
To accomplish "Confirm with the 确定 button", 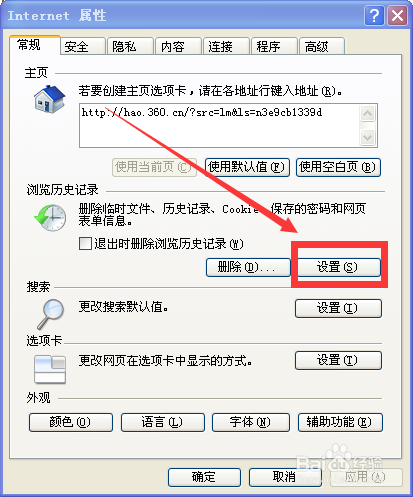I will point(204,477).
